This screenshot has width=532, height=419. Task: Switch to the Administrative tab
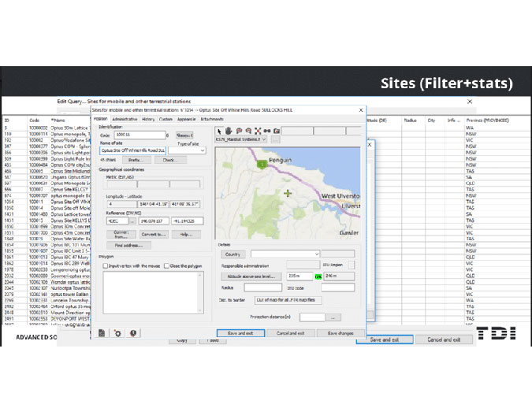click(125, 119)
